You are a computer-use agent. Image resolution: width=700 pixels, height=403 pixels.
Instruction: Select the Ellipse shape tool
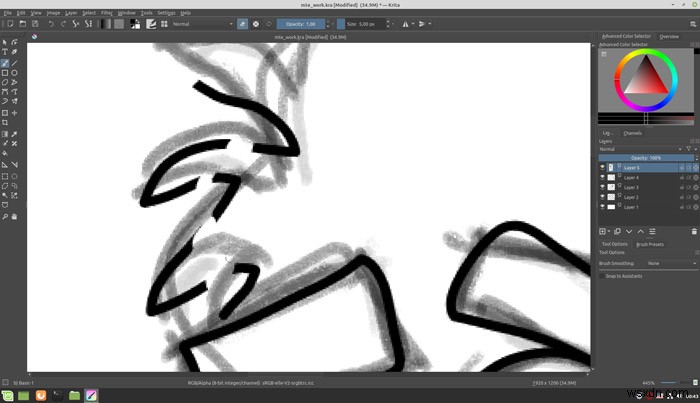tap(14, 73)
